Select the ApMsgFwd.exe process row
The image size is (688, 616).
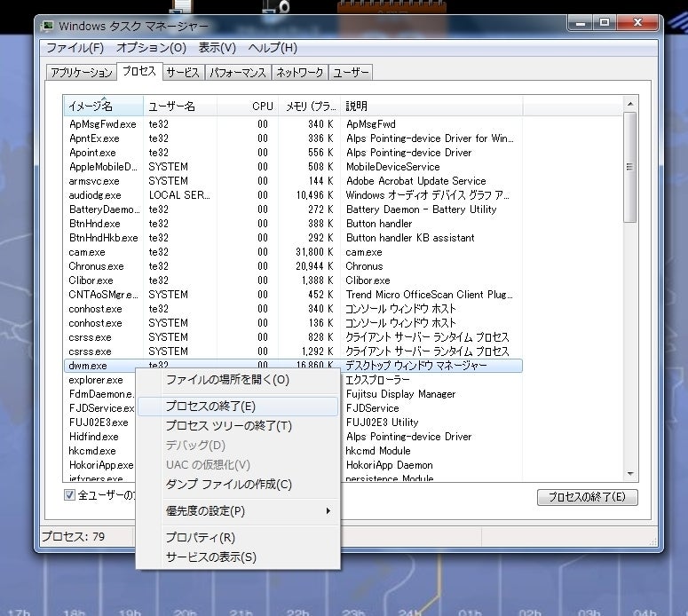click(293, 124)
